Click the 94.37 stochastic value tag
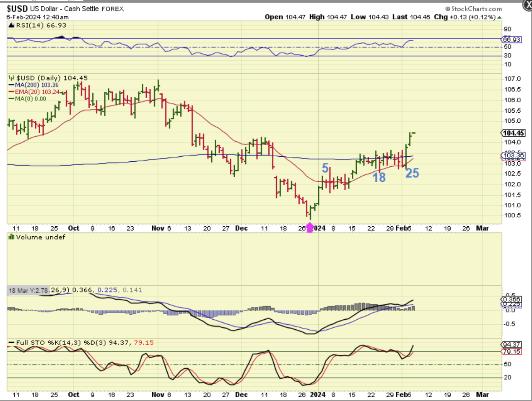Image resolution: width=532 pixels, height=401 pixels. tap(511, 344)
